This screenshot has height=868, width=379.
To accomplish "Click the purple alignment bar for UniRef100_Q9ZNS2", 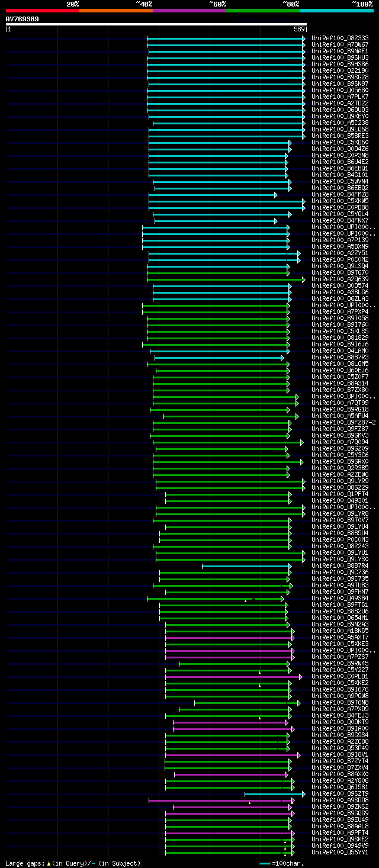I will click(x=232, y=807).
